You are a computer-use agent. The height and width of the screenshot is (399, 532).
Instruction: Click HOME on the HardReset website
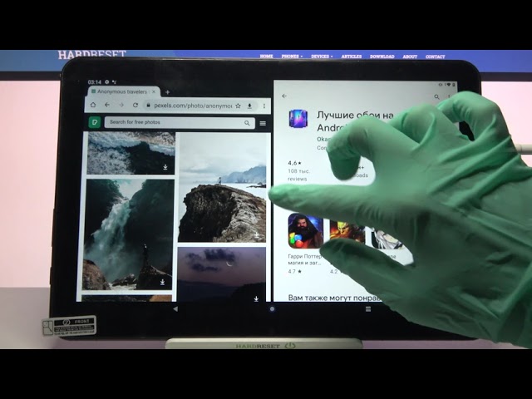tap(266, 57)
